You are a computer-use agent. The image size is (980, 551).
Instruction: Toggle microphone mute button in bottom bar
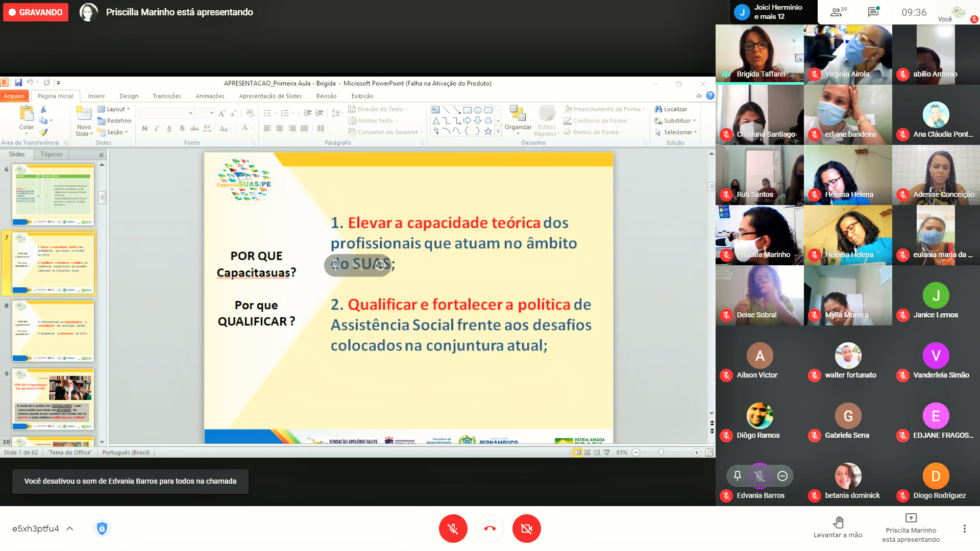pyautogui.click(x=453, y=529)
